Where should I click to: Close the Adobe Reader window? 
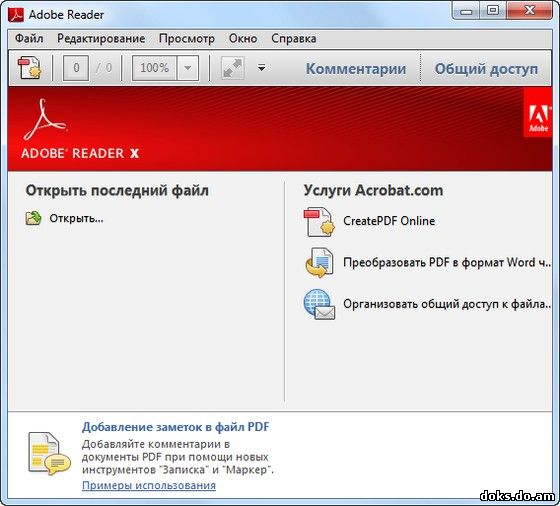tap(530, 11)
